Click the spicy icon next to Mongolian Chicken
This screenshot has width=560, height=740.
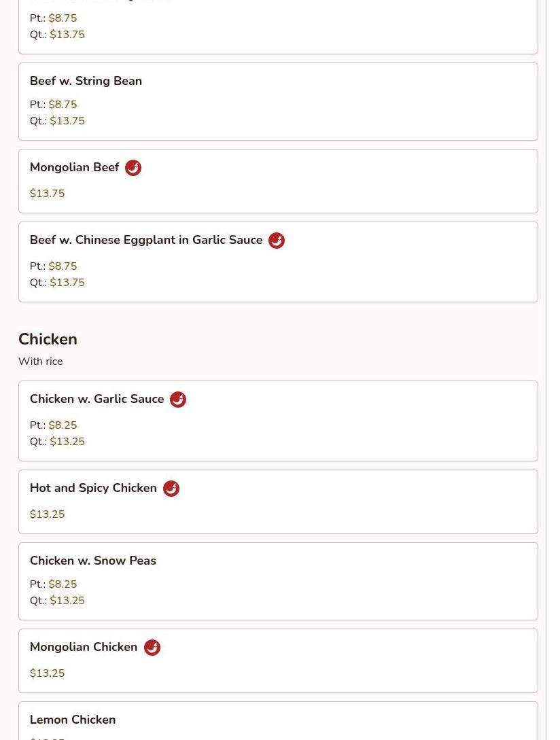tap(152, 648)
